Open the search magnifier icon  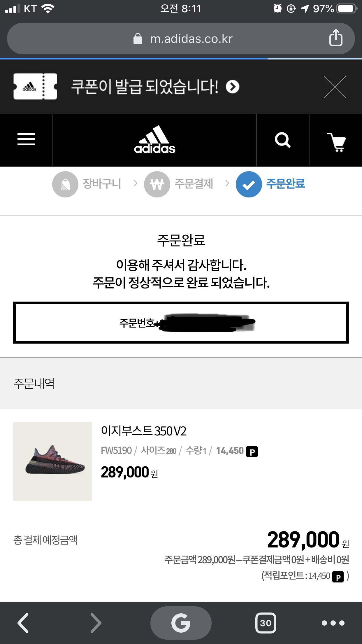(282, 140)
